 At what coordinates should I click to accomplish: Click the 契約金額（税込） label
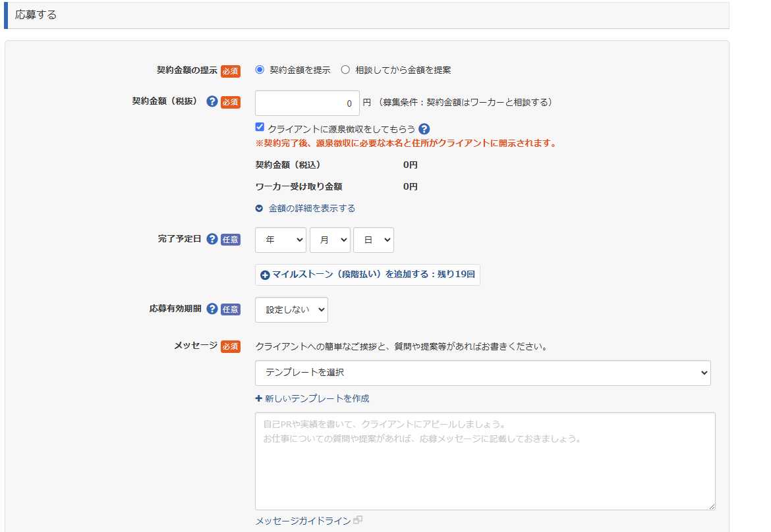pyautogui.click(x=288, y=165)
